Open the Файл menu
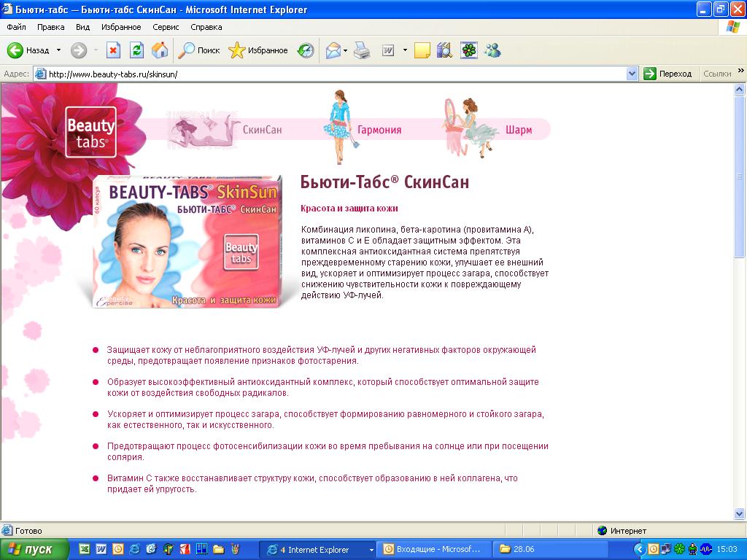This screenshot has height=560, width=747. pos(16,27)
